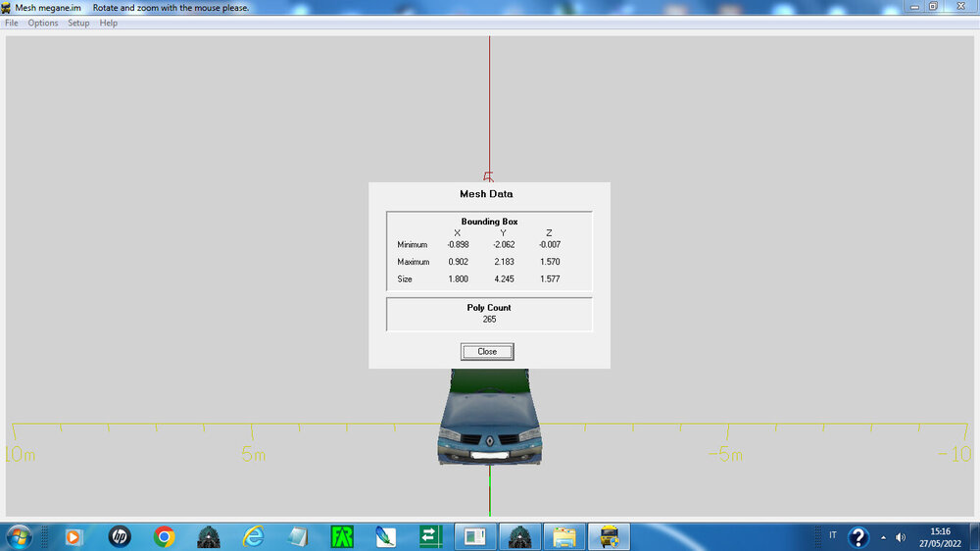Close the mesh viewer window
Viewport: 980px width, 551px height.
click(x=961, y=7)
